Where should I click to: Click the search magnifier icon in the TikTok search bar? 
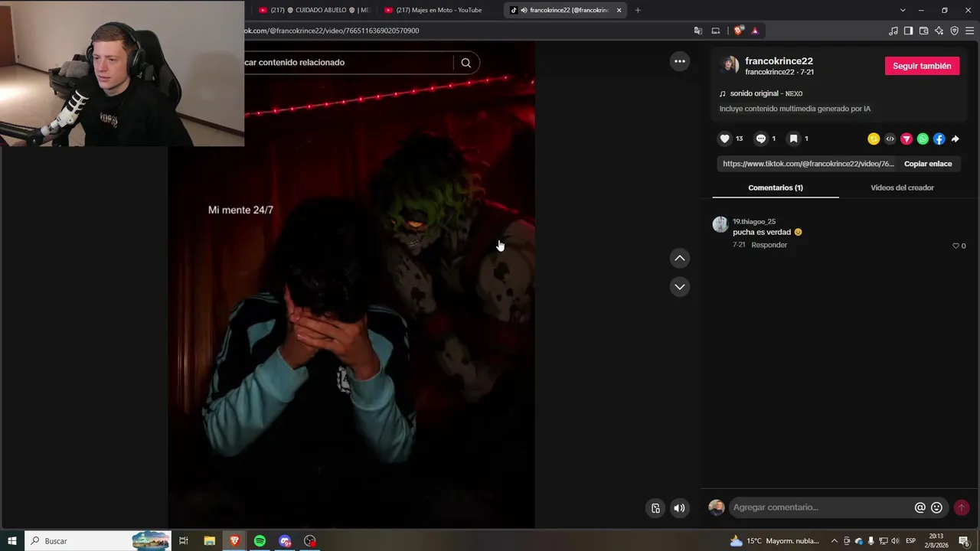click(465, 63)
